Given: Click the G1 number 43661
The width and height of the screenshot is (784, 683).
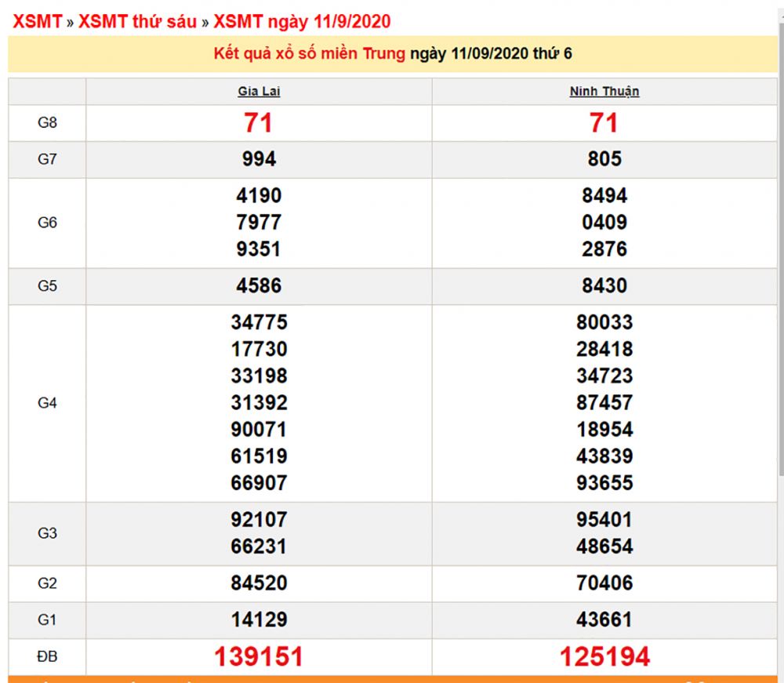Looking at the screenshot, I should (x=604, y=619).
